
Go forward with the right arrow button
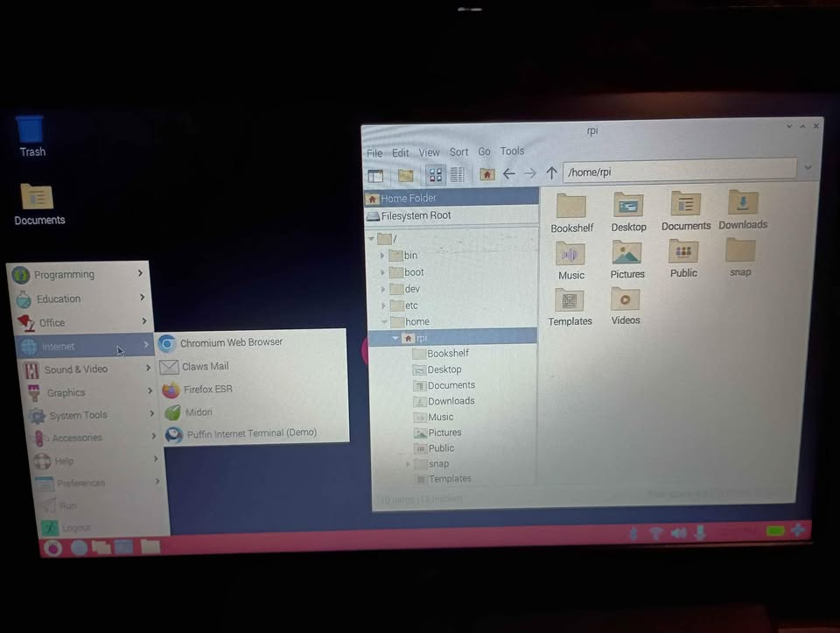(530, 173)
